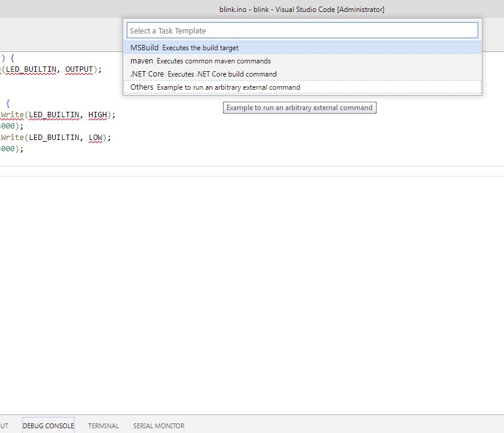The width and height of the screenshot is (504, 433).
Task: Click the arbitrary external command tooltip
Action: click(x=299, y=108)
